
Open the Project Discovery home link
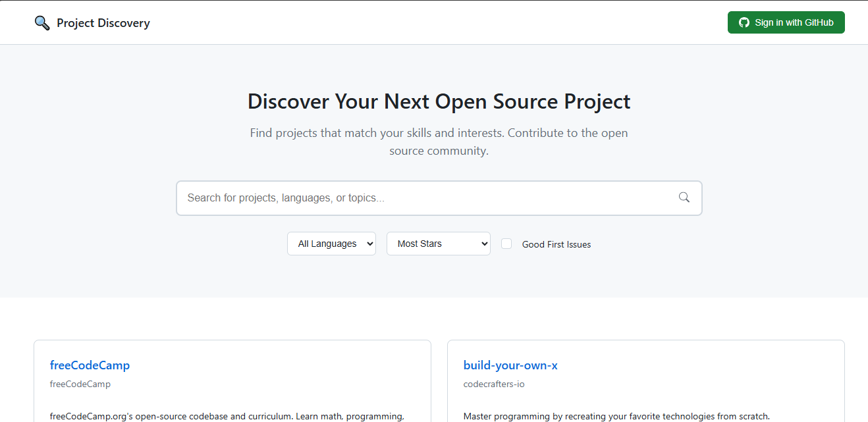pyautogui.click(x=92, y=23)
